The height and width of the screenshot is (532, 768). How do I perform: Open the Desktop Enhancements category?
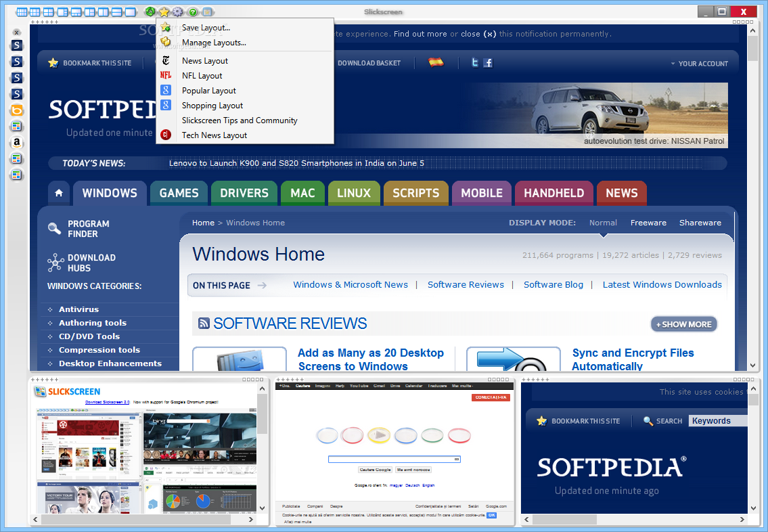pos(110,363)
